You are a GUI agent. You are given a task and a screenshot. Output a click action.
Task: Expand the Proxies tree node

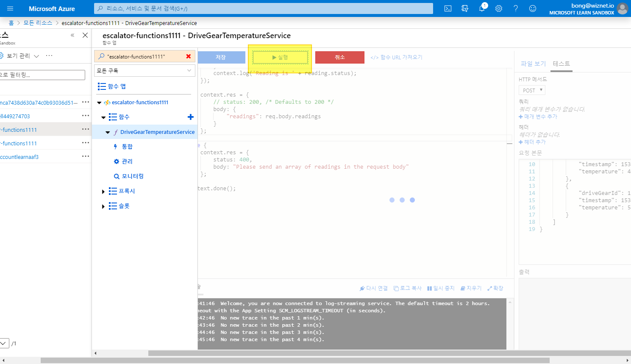103,192
